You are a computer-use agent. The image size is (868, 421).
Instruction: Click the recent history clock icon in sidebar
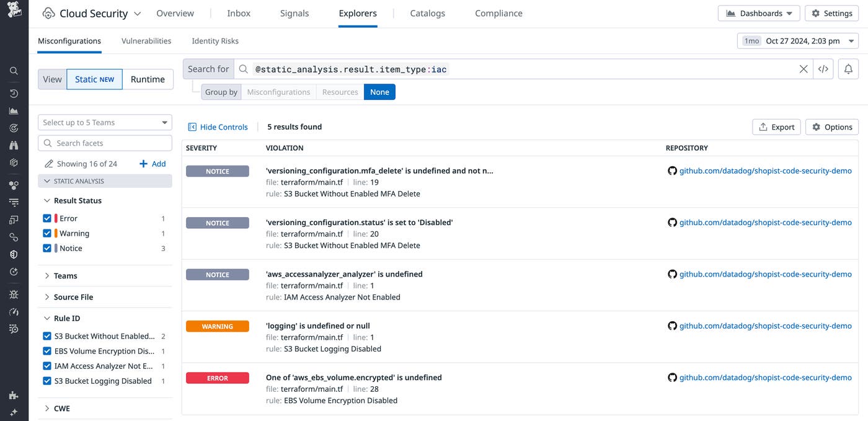(x=14, y=93)
